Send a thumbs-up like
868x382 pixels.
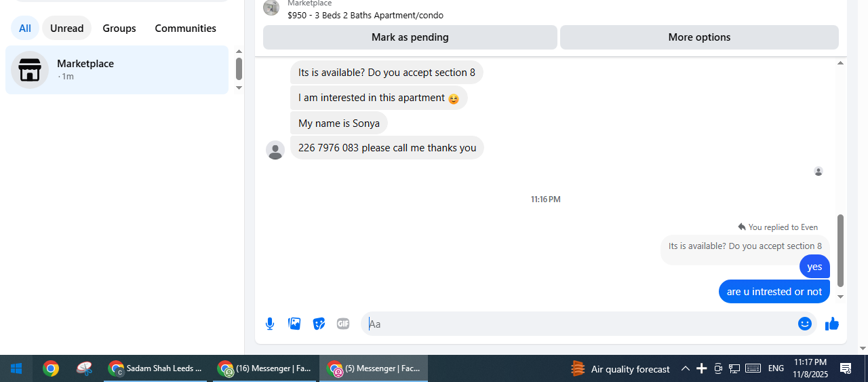[x=832, y=324]
